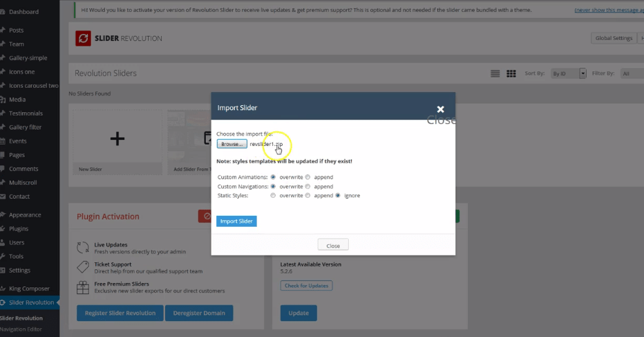This screenshot has width=644, height=337.
Task: Click the New Slider plus icon
Action: pos(117,138)
